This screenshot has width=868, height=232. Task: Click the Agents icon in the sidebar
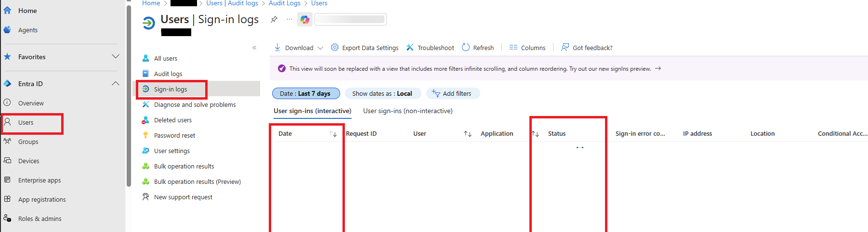click(7, 30)
